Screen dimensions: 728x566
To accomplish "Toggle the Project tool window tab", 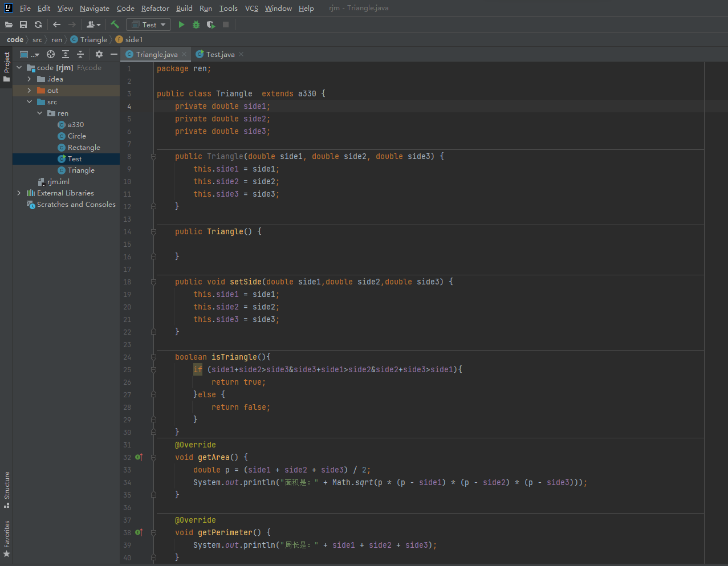I will point(7,66).
